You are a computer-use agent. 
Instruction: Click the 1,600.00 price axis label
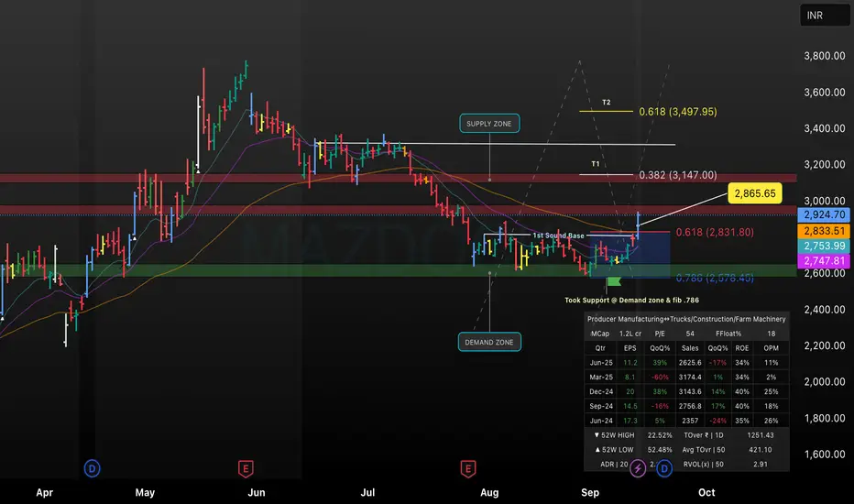825,454
